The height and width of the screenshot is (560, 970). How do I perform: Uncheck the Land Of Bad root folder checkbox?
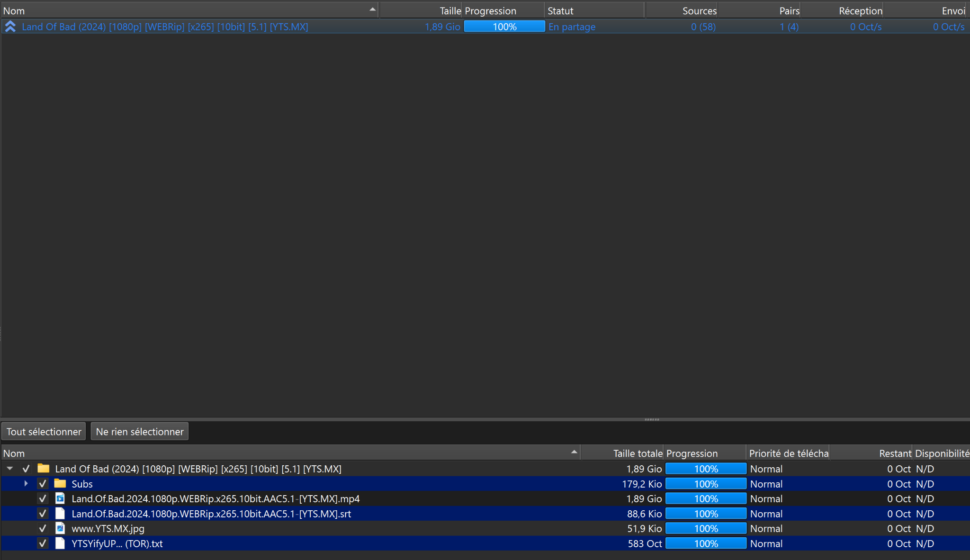click(x=26, y=469)
